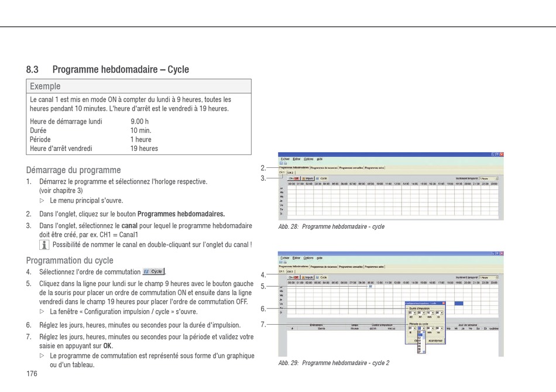Click the On/Off button in Abb. 29
Image resolution: width=556 pixels, height=392 pixels.
pos(294,277)
